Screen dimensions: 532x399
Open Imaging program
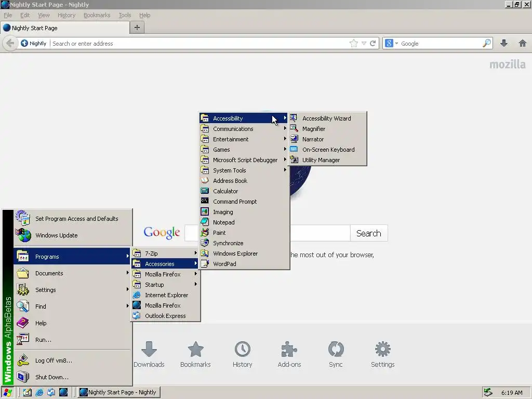coord(244,212)
